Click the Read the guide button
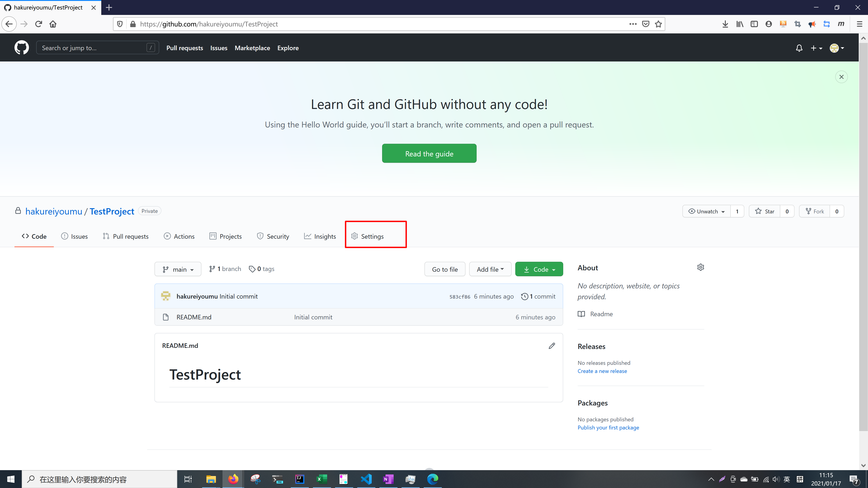 coord(429,153)
